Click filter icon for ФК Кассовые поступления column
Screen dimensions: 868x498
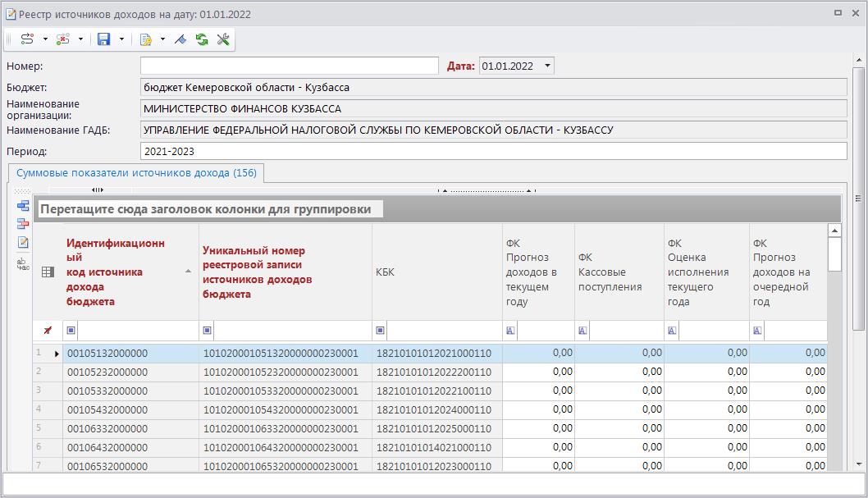pos(582,331)
